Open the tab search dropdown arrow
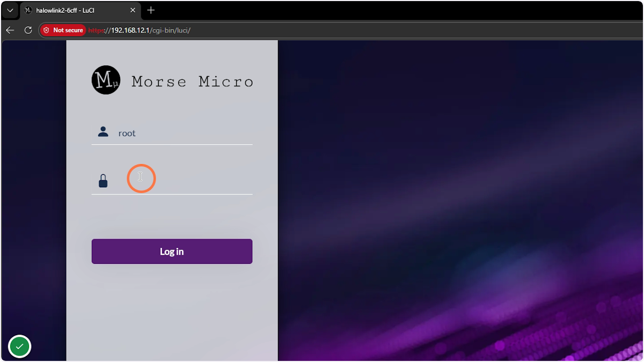Viewport: 644px width, 362px height. pyautogui.click(x=10, y=10)
